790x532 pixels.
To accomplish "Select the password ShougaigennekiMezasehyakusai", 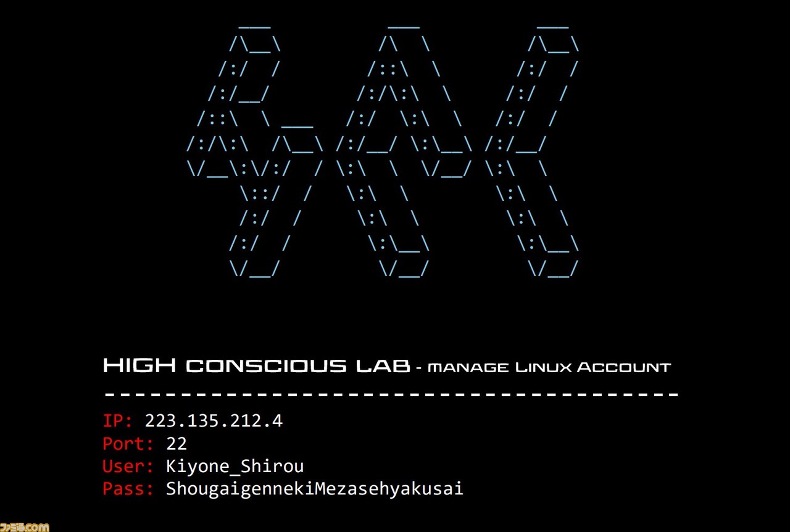I will (315, 489).
